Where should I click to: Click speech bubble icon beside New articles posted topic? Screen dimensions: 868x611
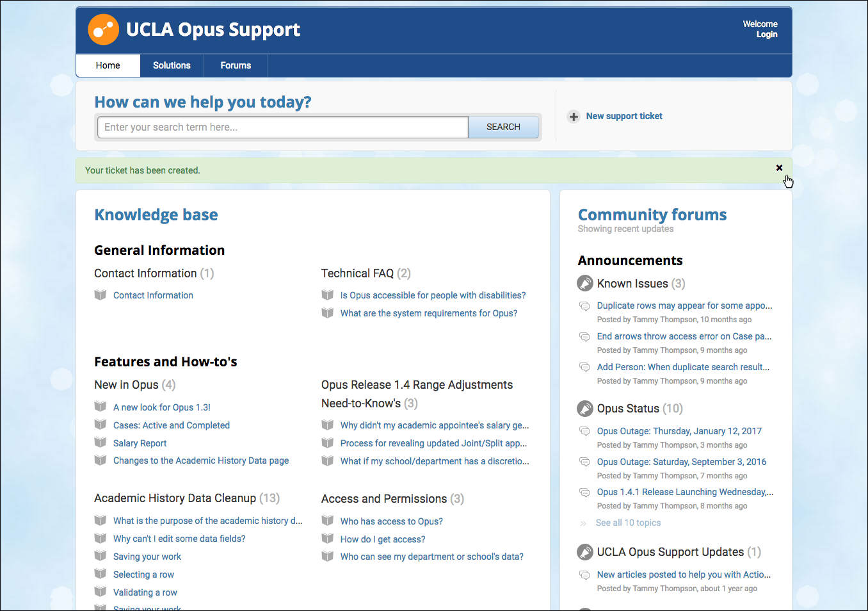point(584,575)
